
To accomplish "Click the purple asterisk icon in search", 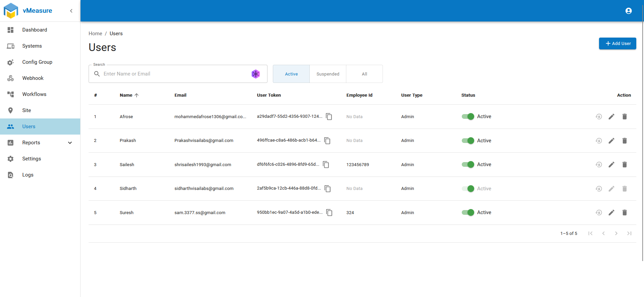I will (x=256, y=74).
